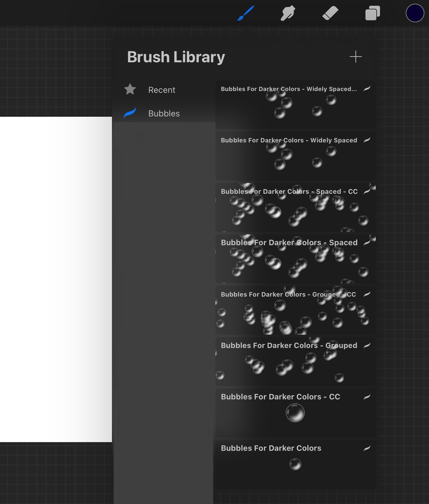Select the Eraser tool
The width and height of the screenshot is (429, 504).
[330, 14]
